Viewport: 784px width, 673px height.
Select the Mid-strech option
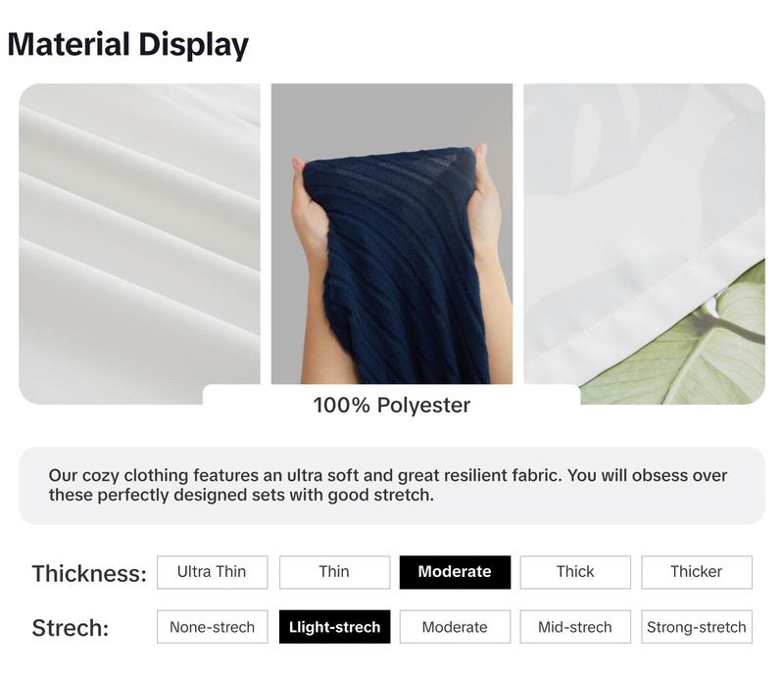coord(575,627)
